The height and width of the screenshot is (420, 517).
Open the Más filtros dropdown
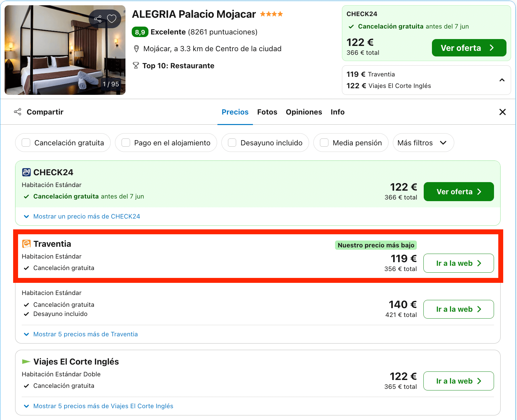[423, 143]
